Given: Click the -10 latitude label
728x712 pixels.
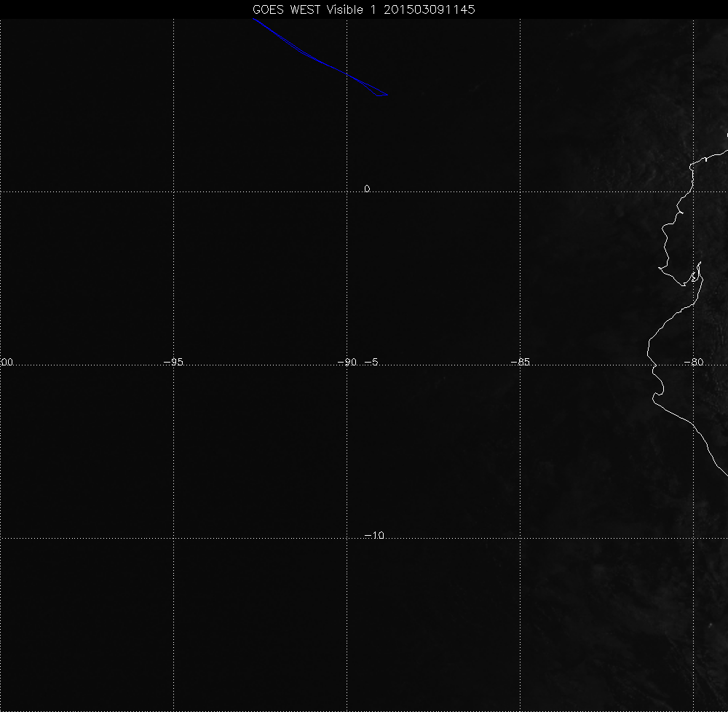Looking at the screenshot, I should (373, 536).
